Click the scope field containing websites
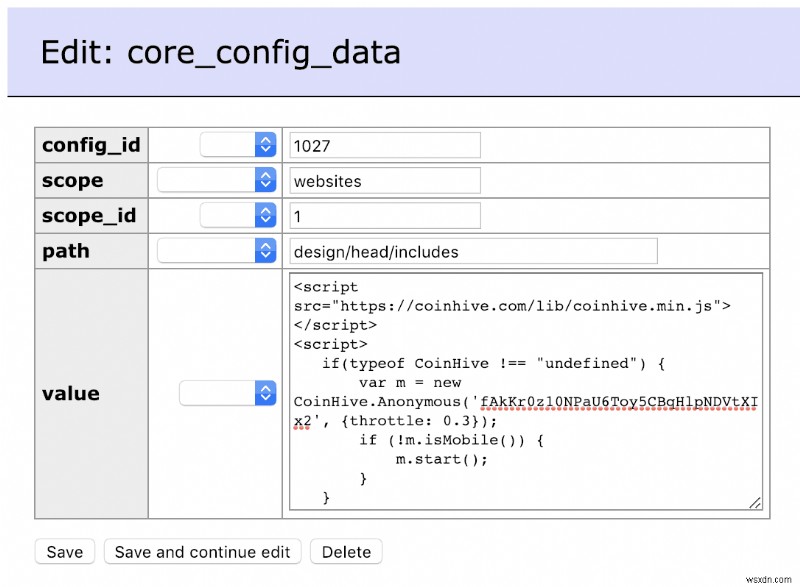Image resolution: width=800 pixels, height=587 pixels. pyautogui.click(x=385, y=181)
